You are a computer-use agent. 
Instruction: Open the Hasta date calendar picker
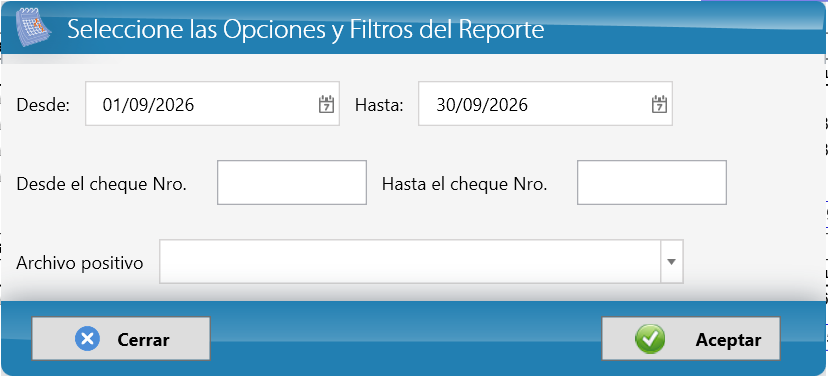coord(659,104)
